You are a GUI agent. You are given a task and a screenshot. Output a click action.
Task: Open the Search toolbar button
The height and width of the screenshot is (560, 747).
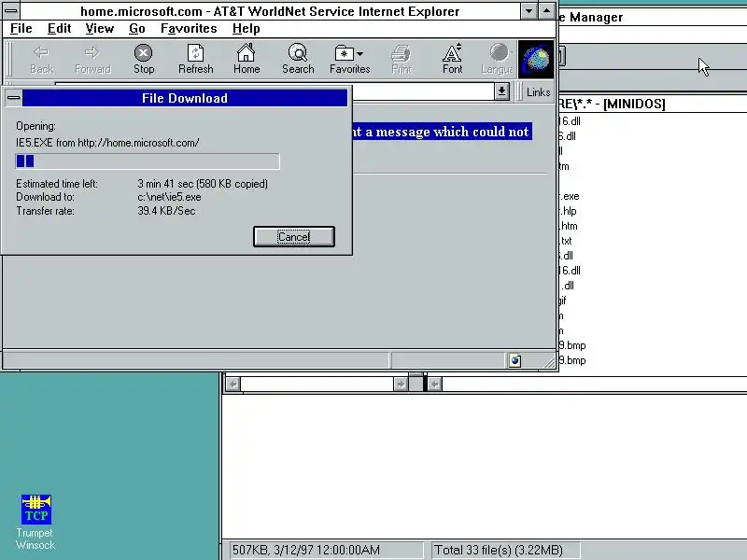pos(298,60)
